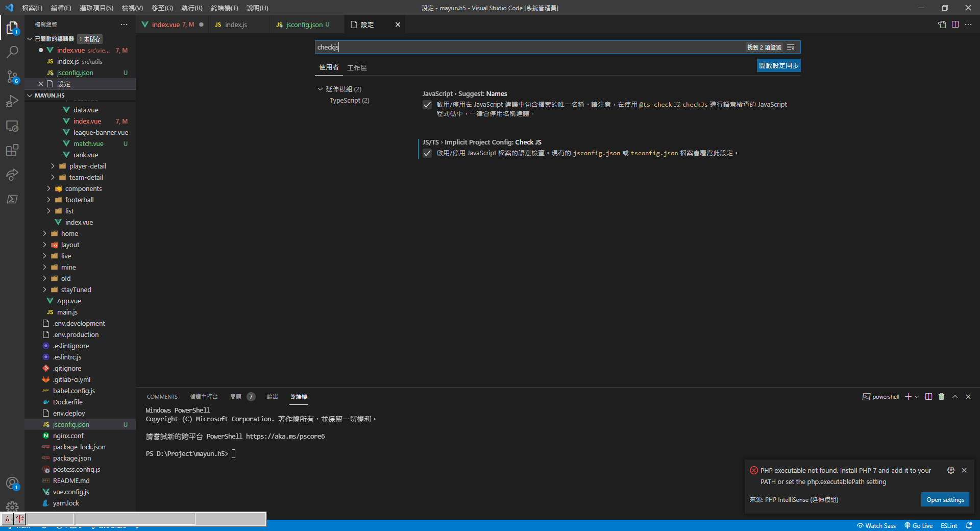Open the Extensions view icon
Image resolution: width=980 pixels, height=531 pixels.
12,150
